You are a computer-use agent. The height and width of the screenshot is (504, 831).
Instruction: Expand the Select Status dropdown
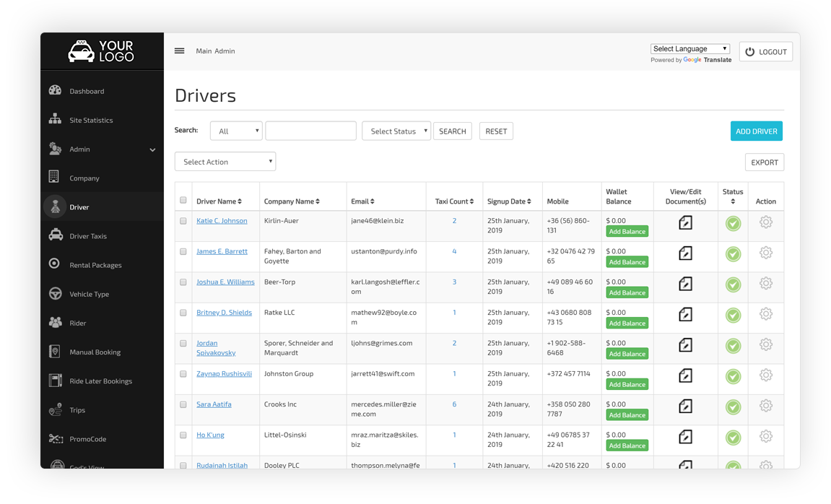tap(396, 131)
